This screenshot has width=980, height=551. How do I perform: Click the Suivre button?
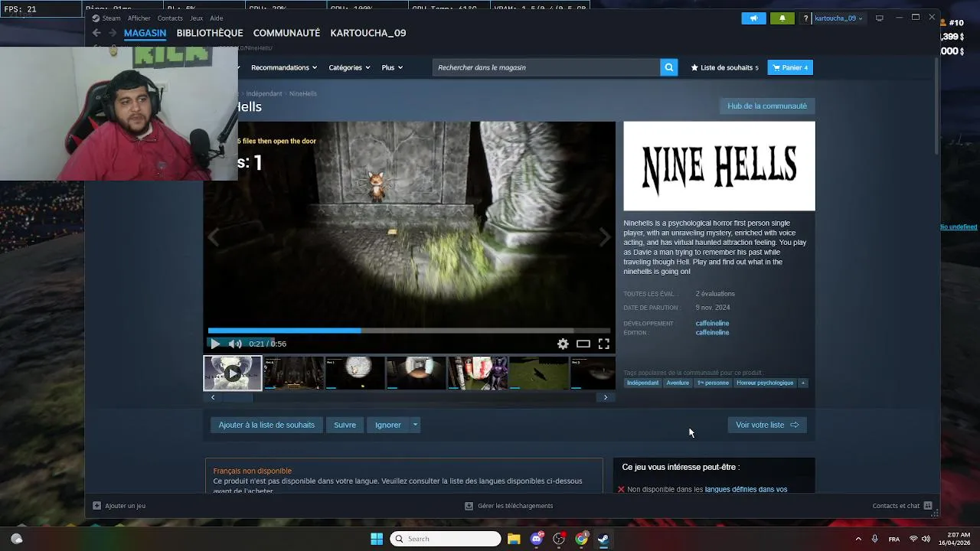pos(345,425)
